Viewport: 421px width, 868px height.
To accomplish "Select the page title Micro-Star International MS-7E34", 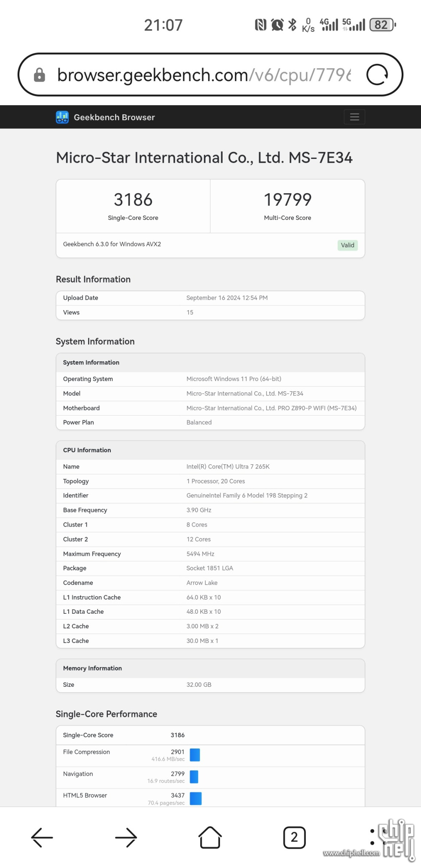I will [x=204, y=158].
